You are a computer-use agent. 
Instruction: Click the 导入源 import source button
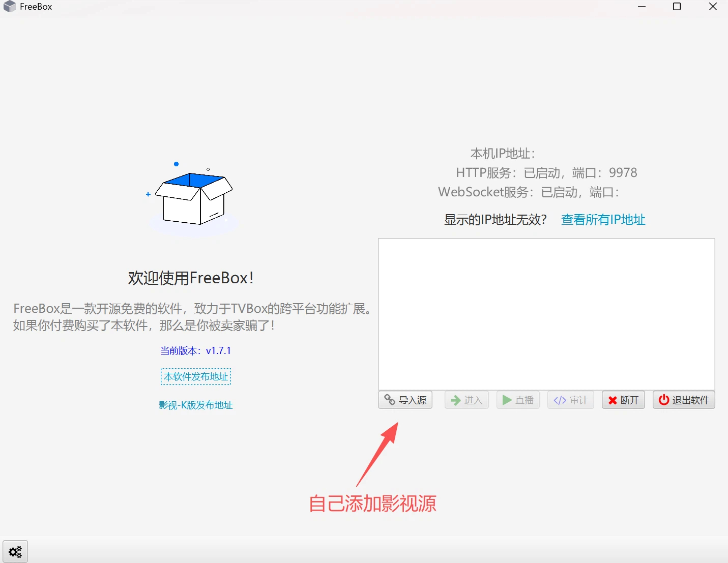coord(405,400)
